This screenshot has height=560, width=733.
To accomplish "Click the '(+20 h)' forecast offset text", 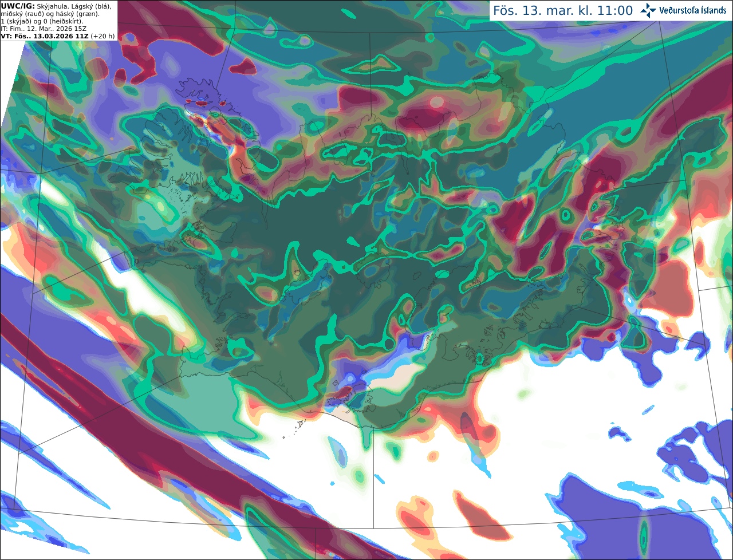I will coord(103,36).
